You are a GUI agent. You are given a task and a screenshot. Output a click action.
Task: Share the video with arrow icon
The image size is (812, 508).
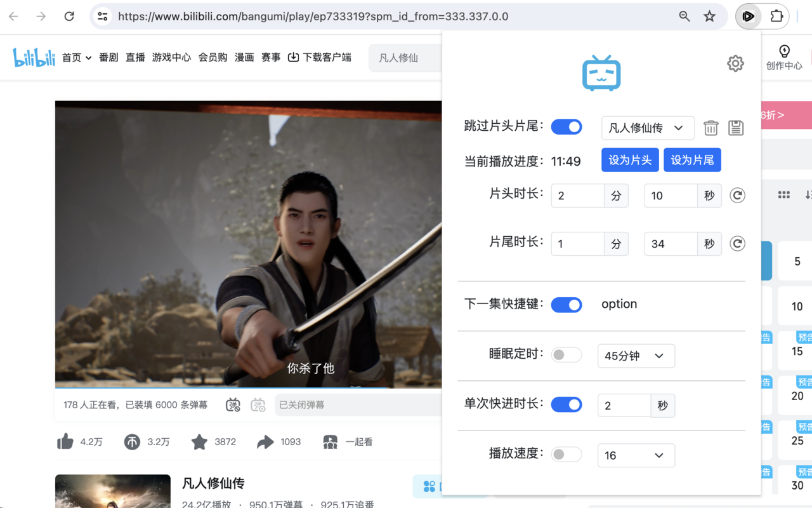point(265,442)
